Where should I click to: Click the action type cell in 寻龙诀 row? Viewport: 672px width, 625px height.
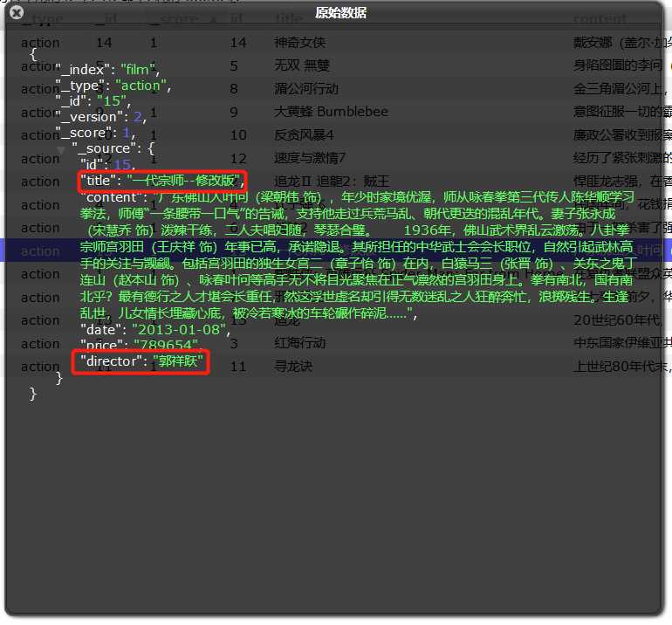(40, 366)
